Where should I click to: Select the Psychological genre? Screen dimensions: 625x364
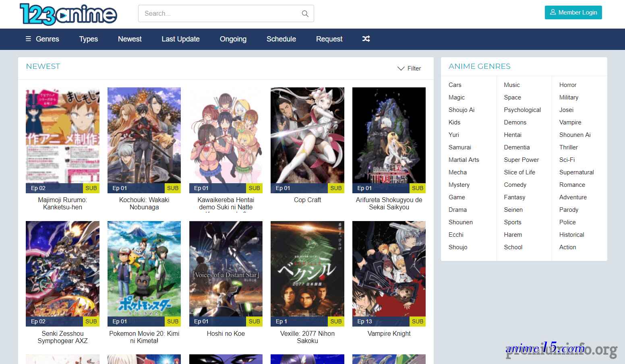tap(522, 110)
